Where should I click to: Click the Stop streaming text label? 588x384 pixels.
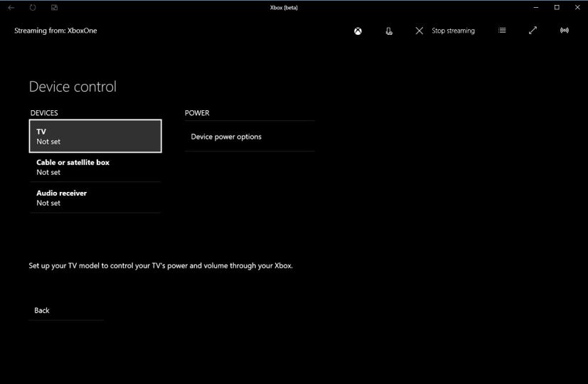pos(453,31)
